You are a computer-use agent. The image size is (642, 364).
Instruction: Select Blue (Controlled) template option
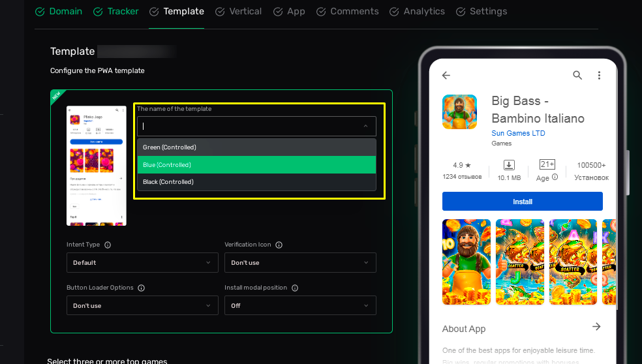click(x=256, y=165)
